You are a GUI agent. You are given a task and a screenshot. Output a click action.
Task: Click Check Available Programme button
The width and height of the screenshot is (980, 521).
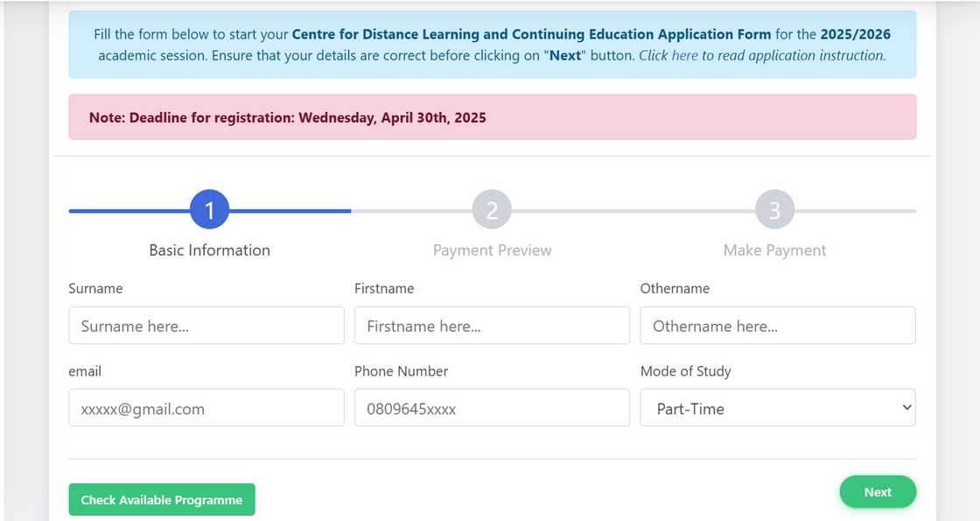pyautogui.click(x=162, y=500)
